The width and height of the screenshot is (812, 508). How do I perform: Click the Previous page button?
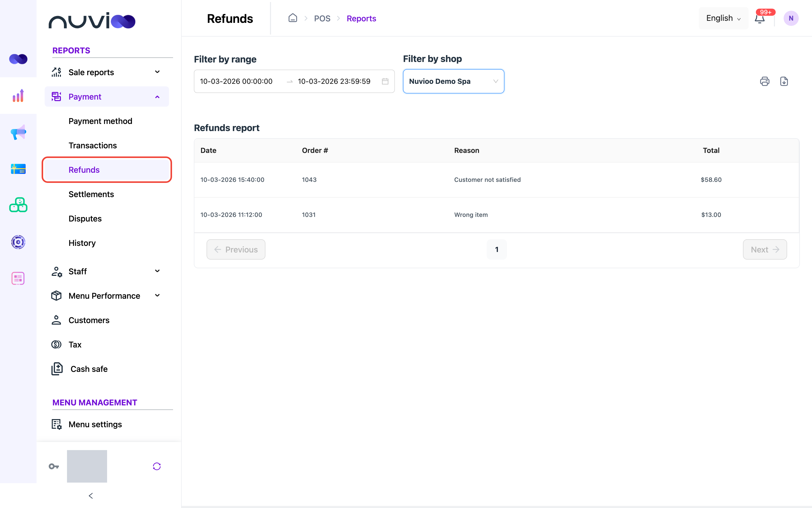click(x=236, y=249)
